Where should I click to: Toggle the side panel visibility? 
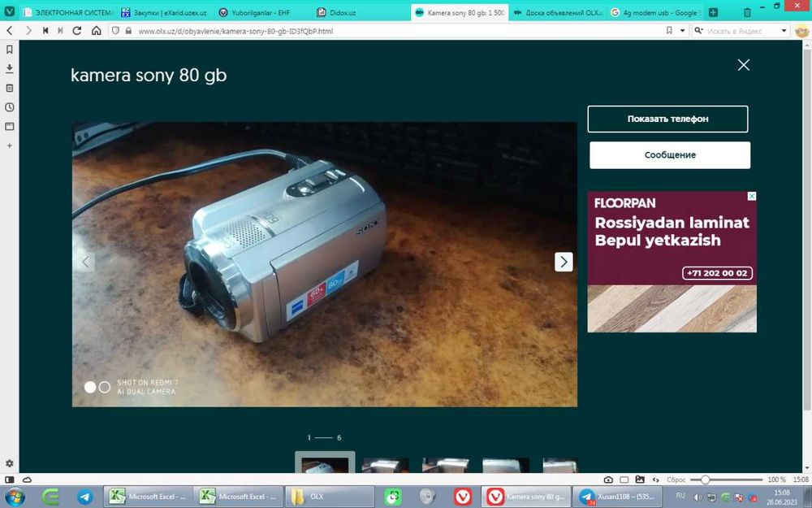pyautogui.click(x=9, y=480)
